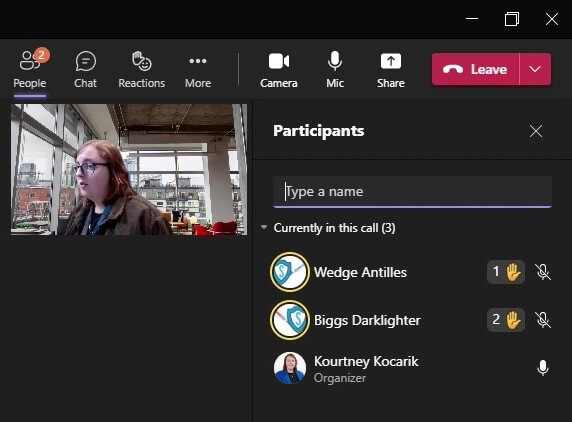Click Kourtney Kocarik's profile picture
Viewport: 572px width, 422px height.
[x=290, y=368]
